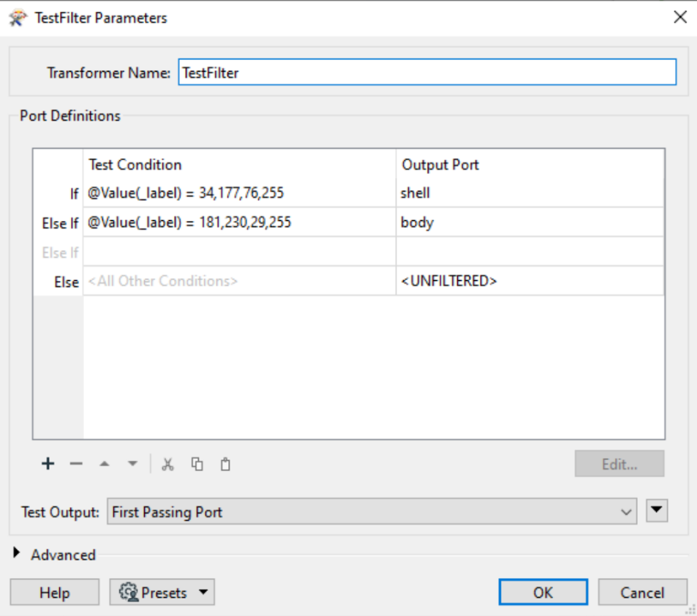Open the Test Output dropdown

click(372, 512)
